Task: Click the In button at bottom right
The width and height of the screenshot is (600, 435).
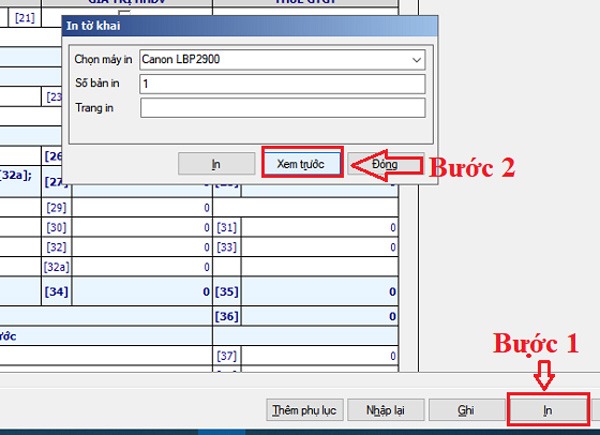Action: click(x=547, y=410)
